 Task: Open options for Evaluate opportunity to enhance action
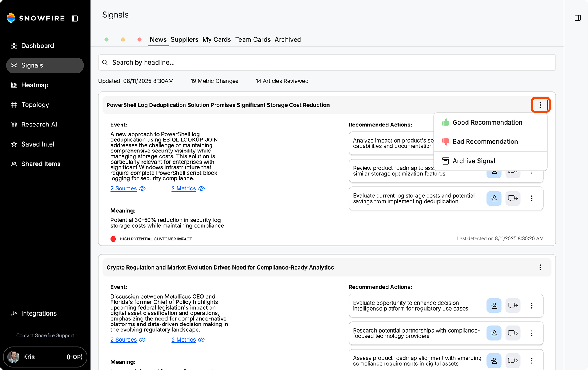(x=532, y=306)
